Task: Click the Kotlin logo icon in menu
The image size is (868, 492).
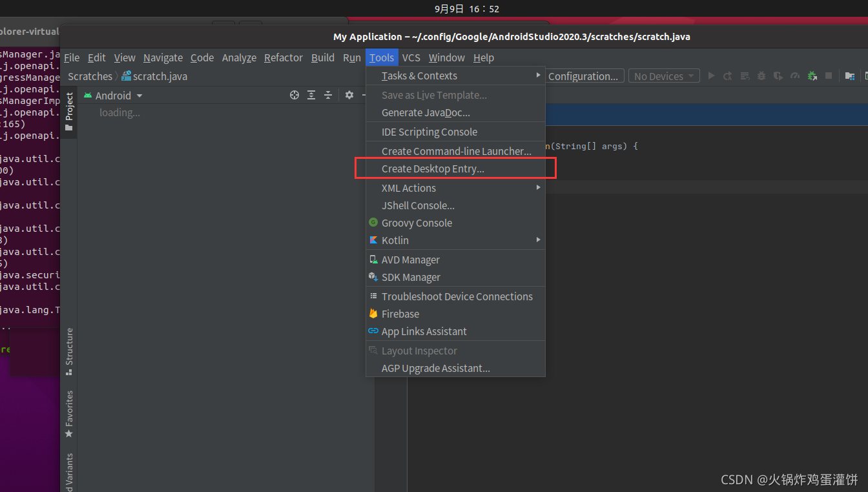Action: 373,240
